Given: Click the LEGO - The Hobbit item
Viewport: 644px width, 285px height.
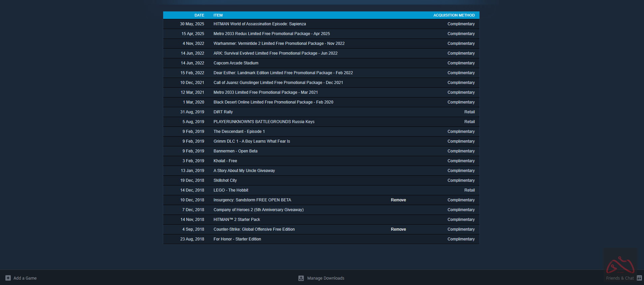Looking at the screenshot, I should point(231,190).
